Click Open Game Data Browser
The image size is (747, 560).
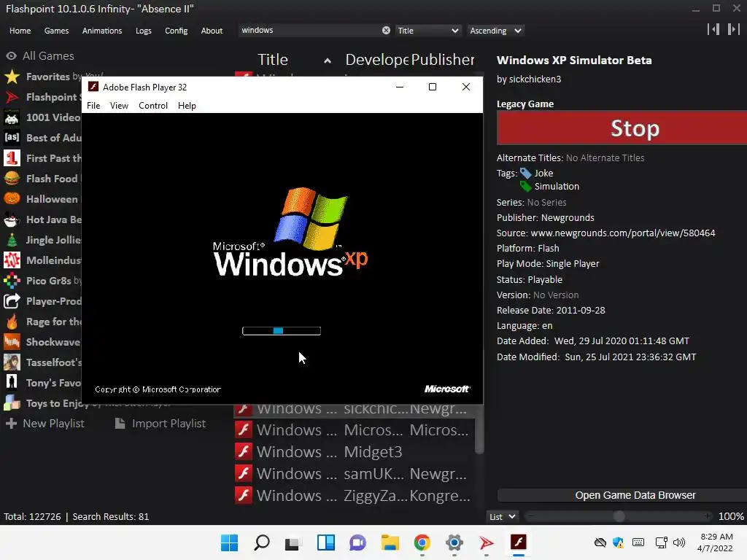(622, 495)
